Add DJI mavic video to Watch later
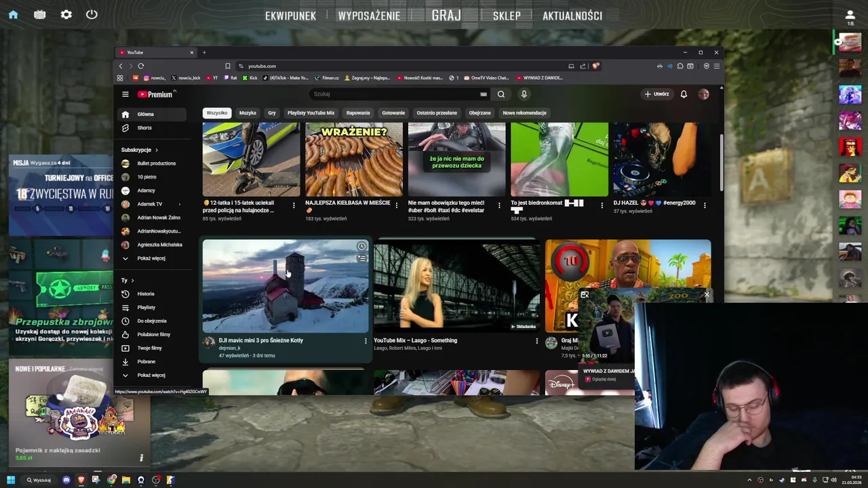 click(x=362, y=246)
